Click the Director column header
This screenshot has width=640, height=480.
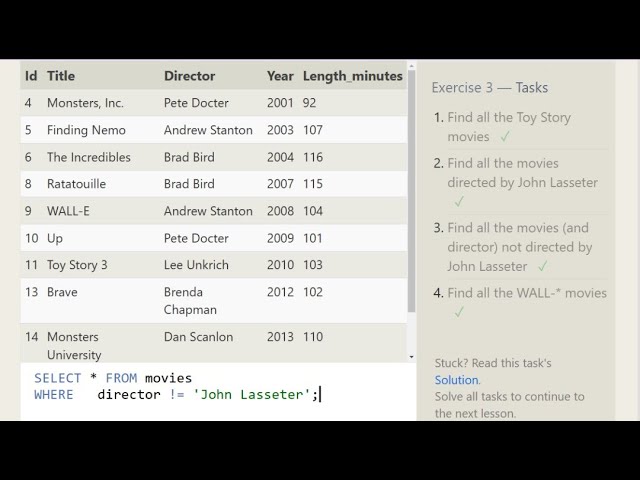tap(189, 76)
